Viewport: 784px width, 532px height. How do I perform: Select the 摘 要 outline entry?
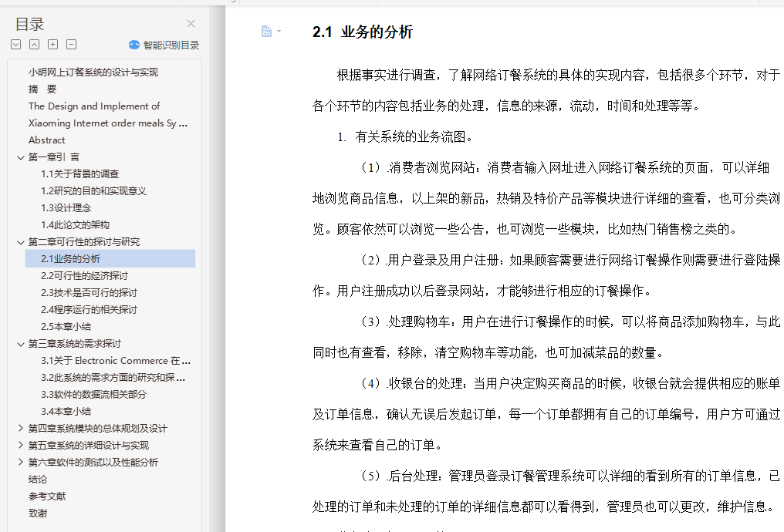pyautogui.click(x=42, y=89)
